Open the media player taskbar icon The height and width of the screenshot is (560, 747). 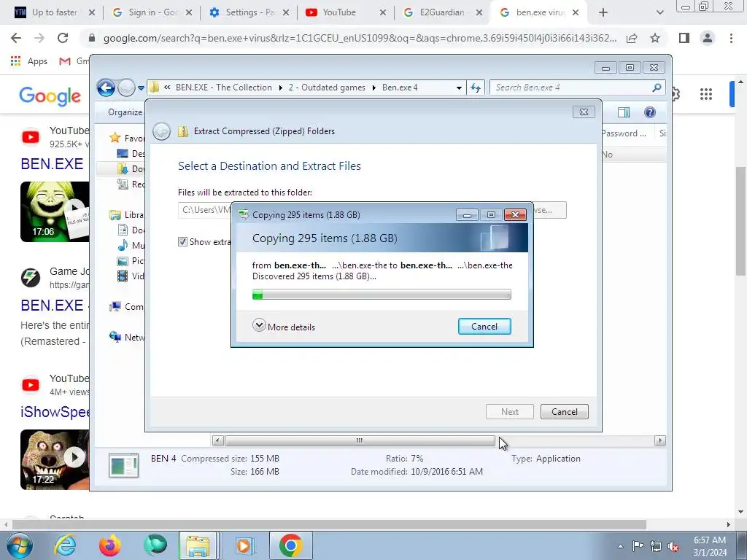(244, 545)
